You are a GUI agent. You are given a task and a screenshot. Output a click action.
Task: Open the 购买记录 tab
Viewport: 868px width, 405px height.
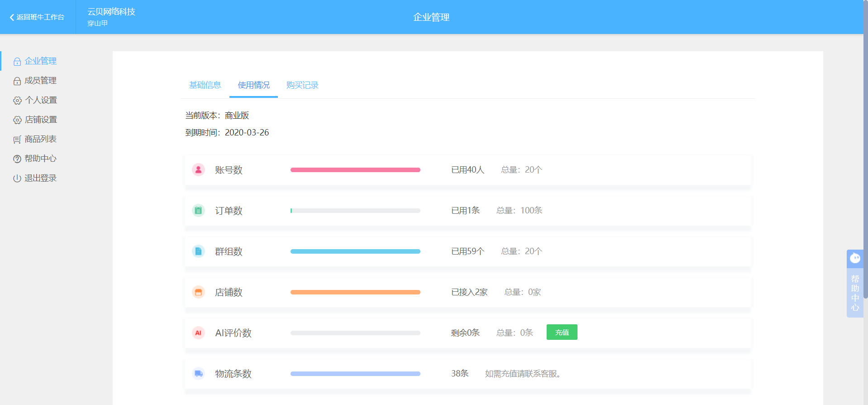(x=302, y=85)
